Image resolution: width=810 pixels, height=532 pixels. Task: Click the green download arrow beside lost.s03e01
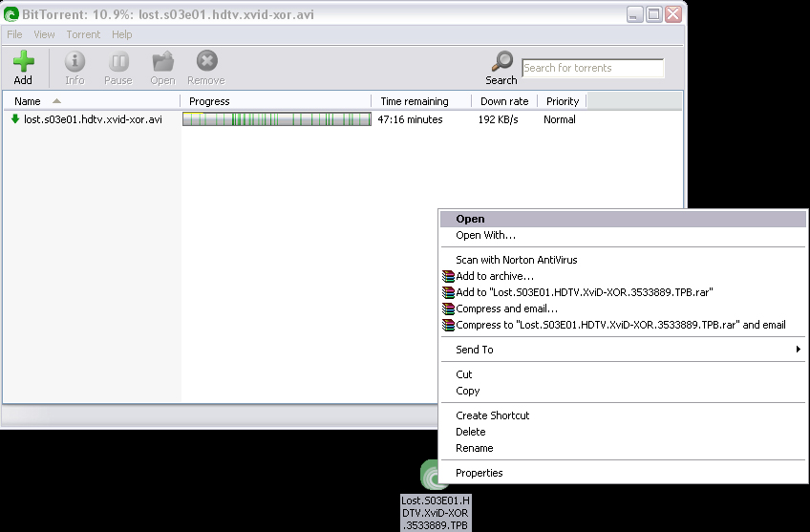click(15, 118)
